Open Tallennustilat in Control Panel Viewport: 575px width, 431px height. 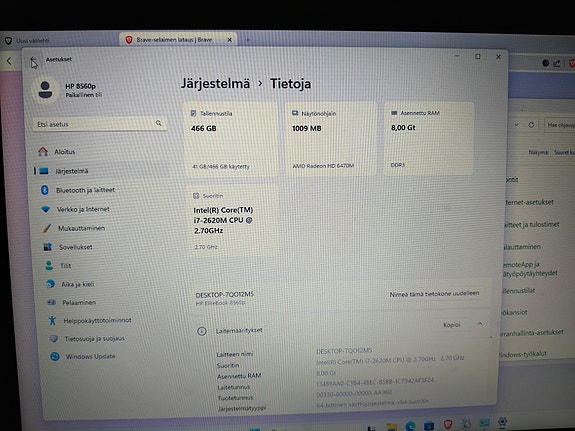coord(519,291)
